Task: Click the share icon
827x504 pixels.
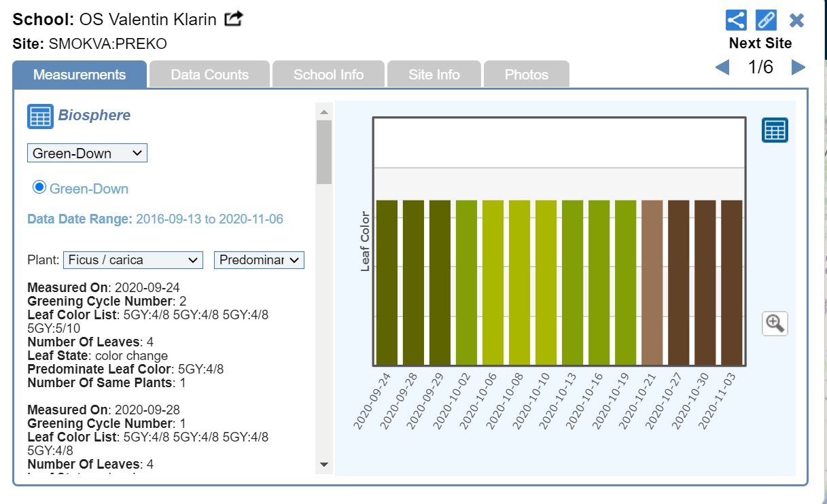Action: 736,20
